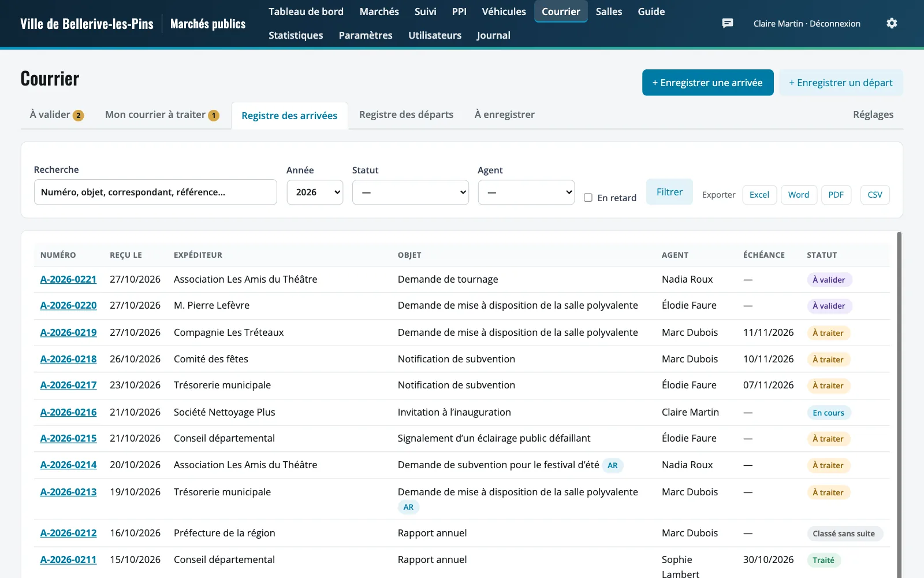Click Demande de tournage objet cell

(x=448, y=279)
